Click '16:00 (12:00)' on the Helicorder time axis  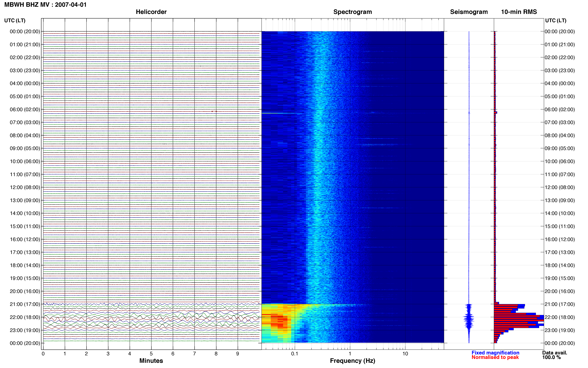click(25, 239)
